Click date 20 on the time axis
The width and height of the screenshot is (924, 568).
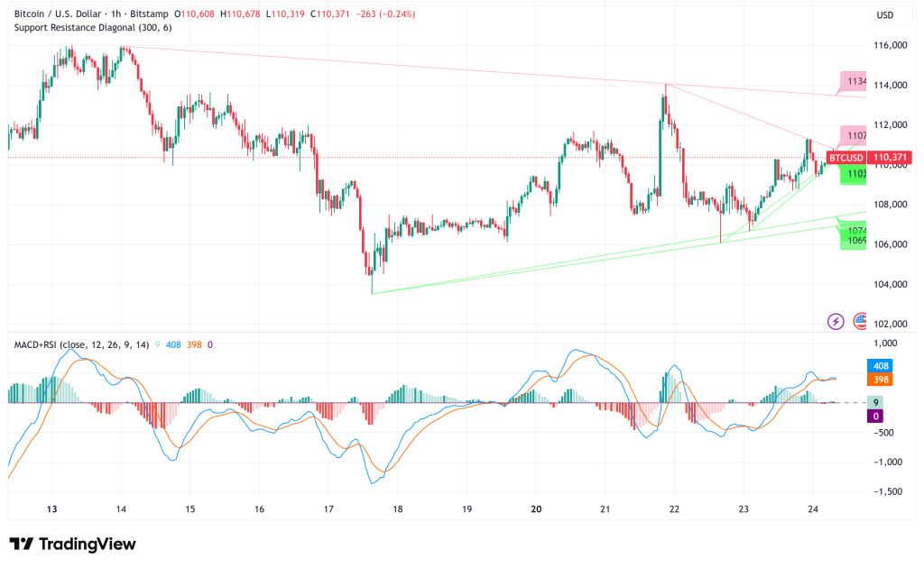537,508
